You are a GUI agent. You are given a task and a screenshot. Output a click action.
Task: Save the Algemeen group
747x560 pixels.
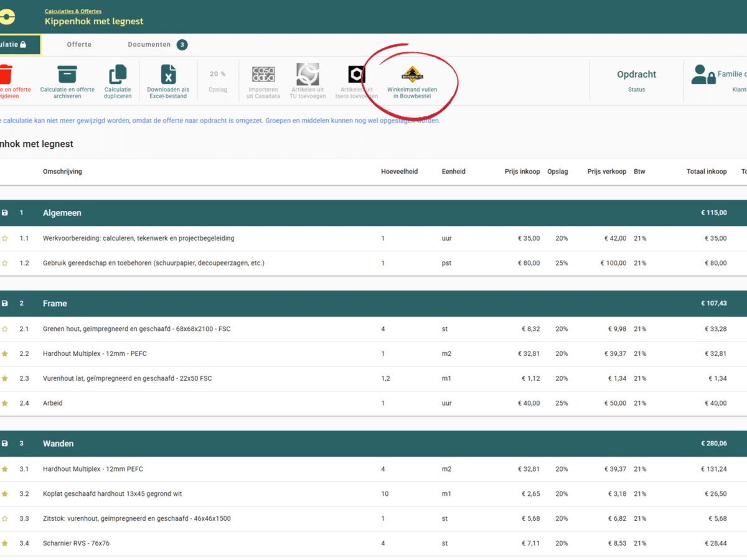[x=5, y=213]
